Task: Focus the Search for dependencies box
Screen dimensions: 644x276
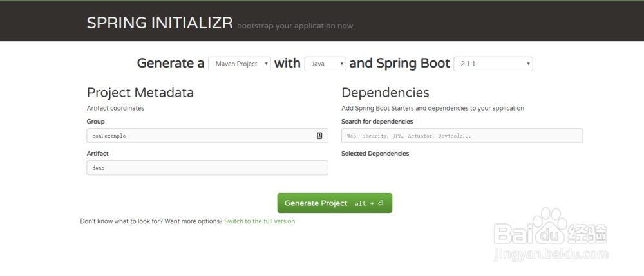Action: 462,136
